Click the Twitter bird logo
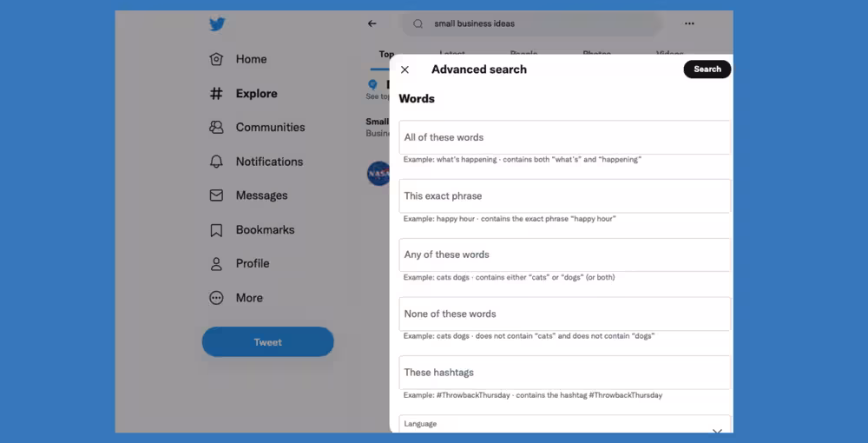Image resolution: width=868 pixels, height=443 pixels. tap(217, 24)
